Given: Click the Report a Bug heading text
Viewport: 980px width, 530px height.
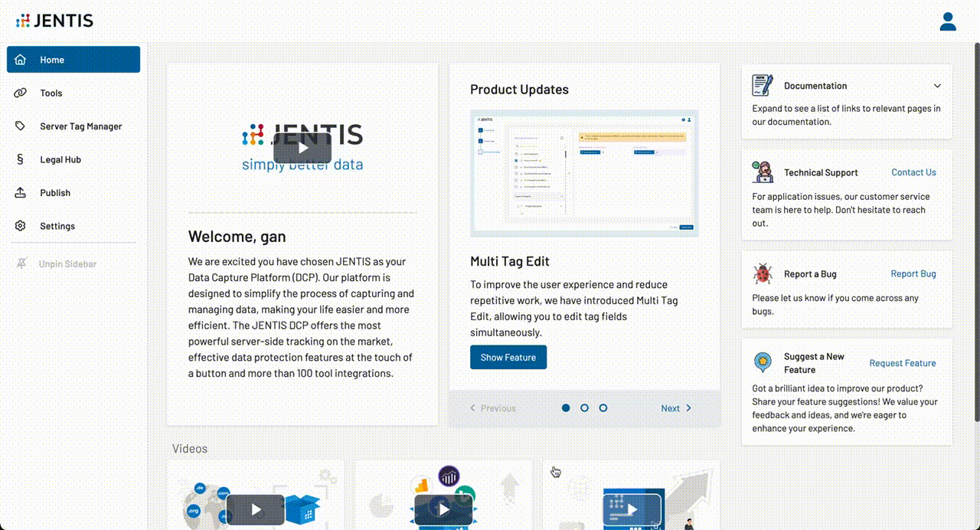Looking at the screenshot, I should point(810,273).
